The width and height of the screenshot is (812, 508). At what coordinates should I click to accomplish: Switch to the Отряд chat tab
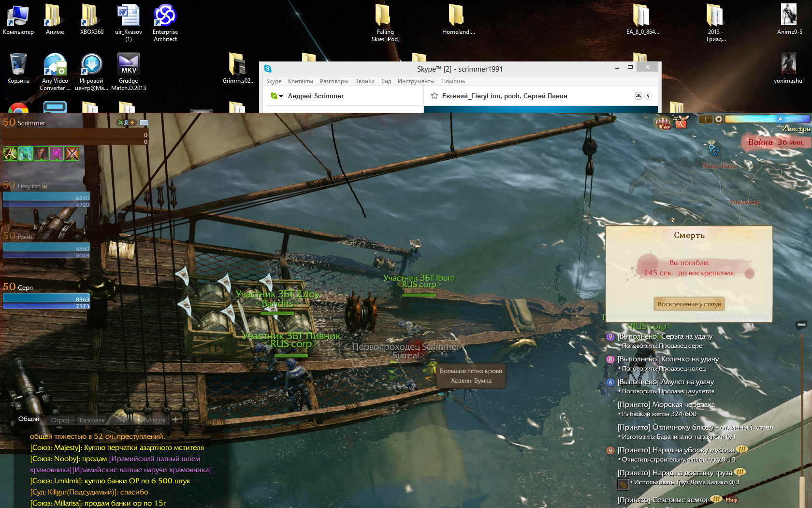click(60, 420)
